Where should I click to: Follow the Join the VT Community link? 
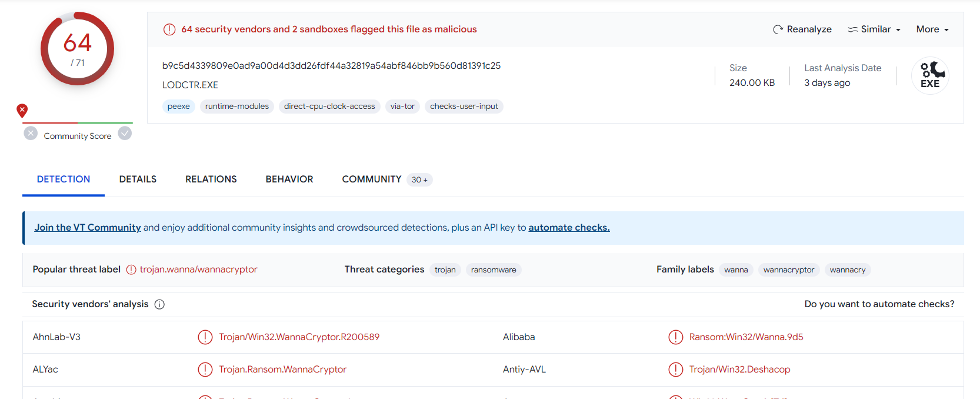tap(88, 228)
